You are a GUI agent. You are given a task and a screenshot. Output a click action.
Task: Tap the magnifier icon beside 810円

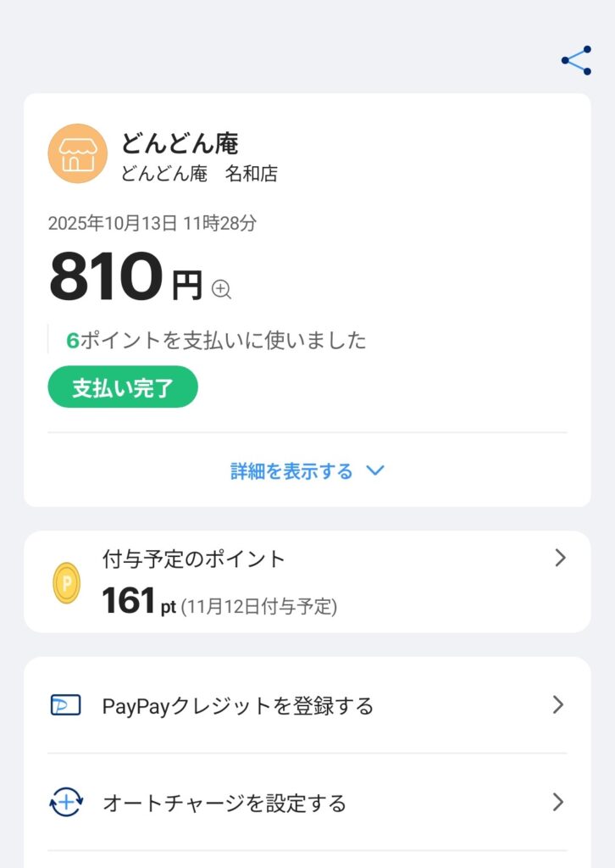(x=221, y=289)
